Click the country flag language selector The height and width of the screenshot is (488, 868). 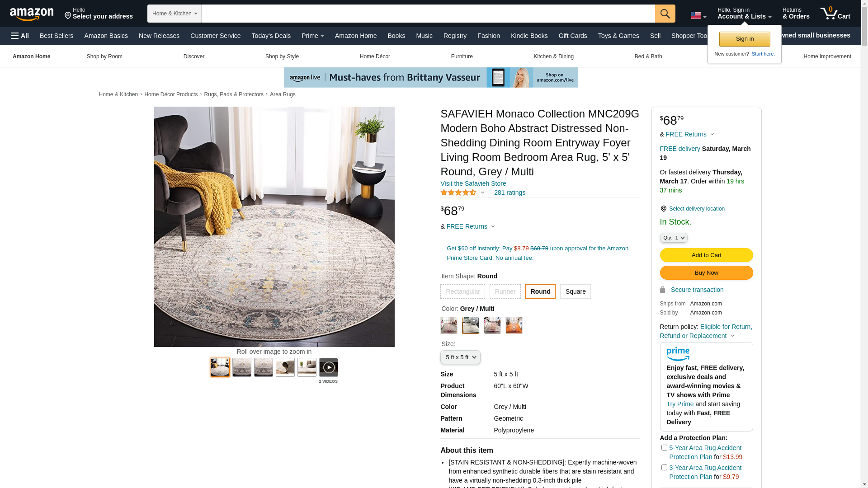click(698, 15)
